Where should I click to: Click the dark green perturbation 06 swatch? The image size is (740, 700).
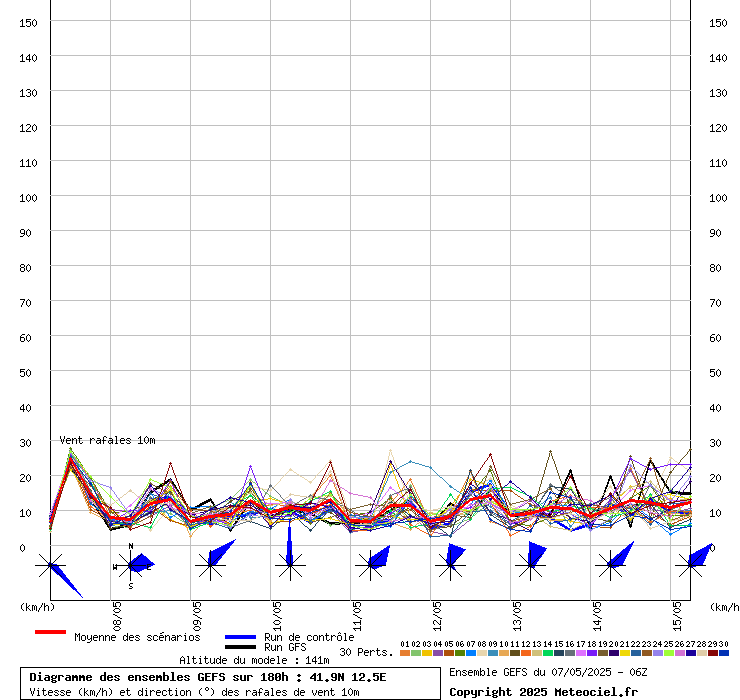[x=460, y=653]
